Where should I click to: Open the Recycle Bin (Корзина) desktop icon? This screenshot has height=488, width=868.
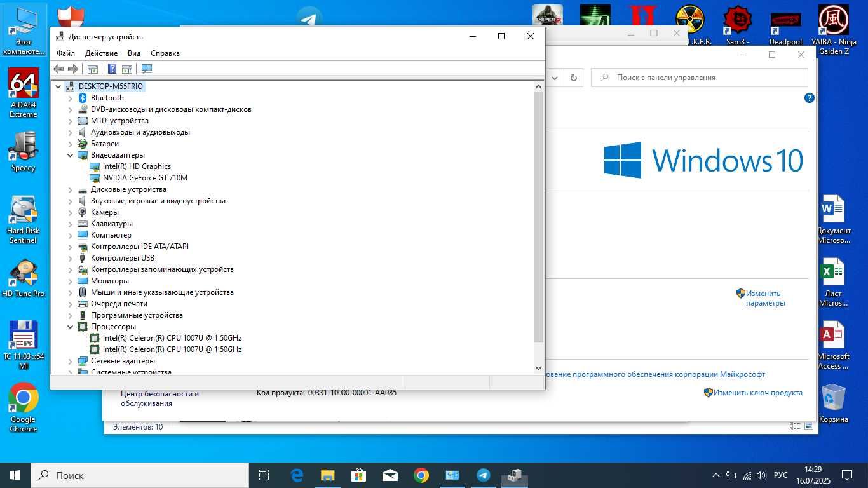(x=833, y=403)
